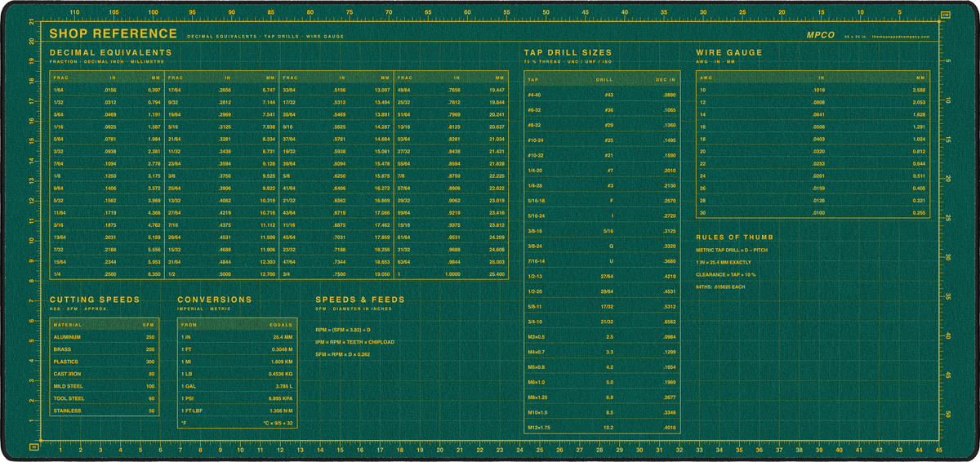The width and height of the screenshot is (980, 462).
Task: Click the 'SPEEDS & FEEDS' heading
Action: [360, 300]
